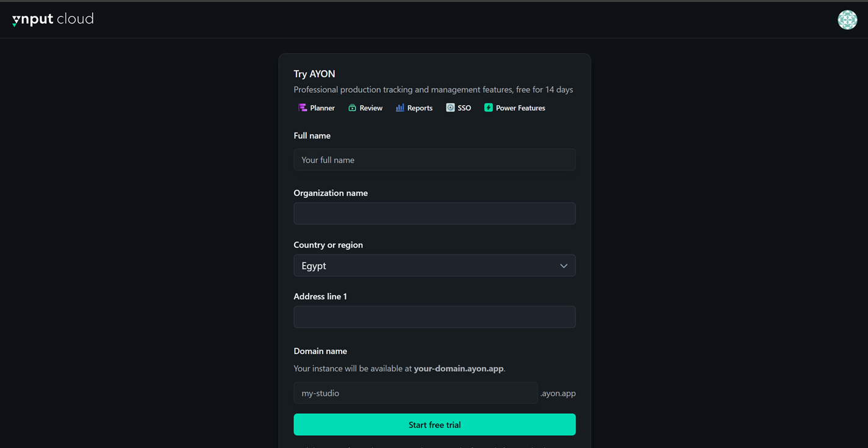This screenshot has height=448, width=868.
Task: Click the Address line 1 label
Action: coord(320,297)
